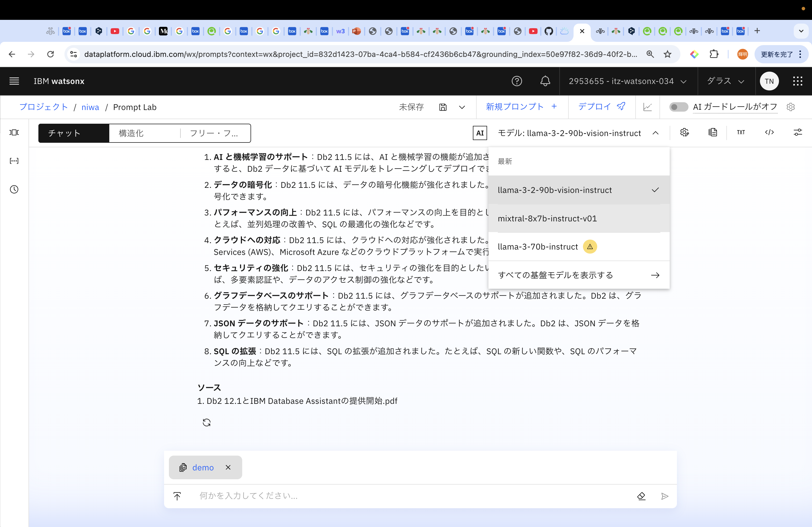This screenshot has height=527, width=812.
Task: Click the 新規プロンプト button
Action: point(521,107)
